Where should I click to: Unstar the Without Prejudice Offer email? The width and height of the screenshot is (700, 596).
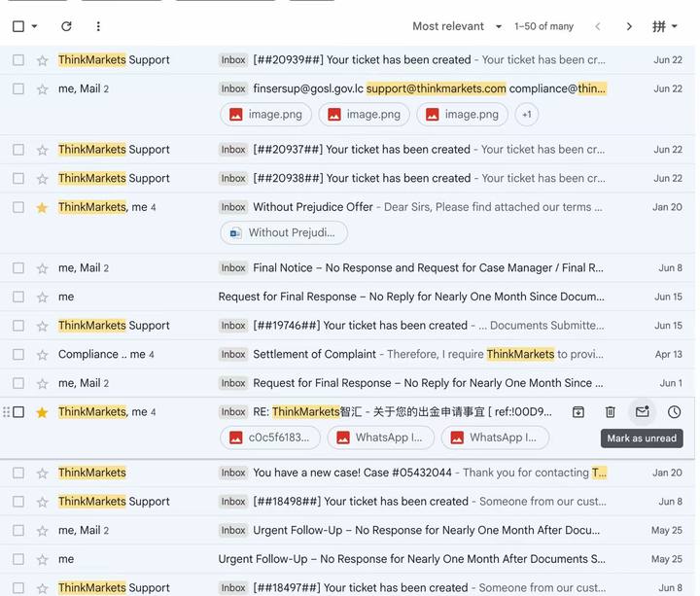pos(43,208)
